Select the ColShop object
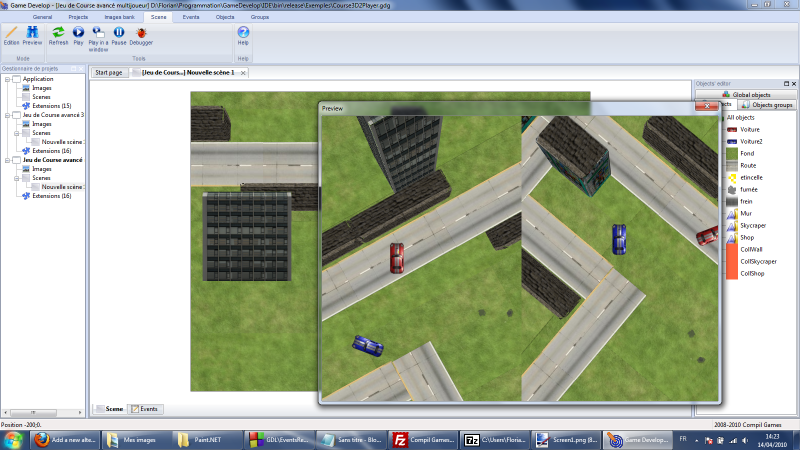Screen dimensions: 800x450 coord(752,273)
